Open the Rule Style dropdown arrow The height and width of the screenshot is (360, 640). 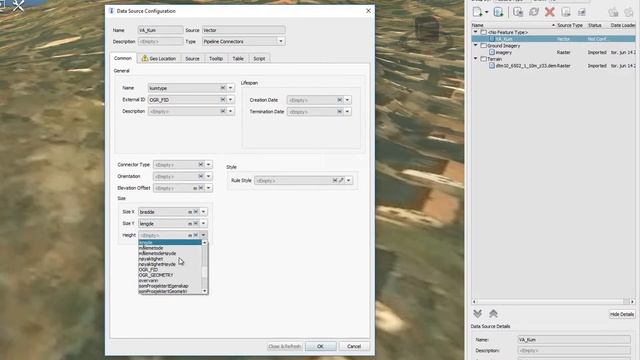point(349,180)
